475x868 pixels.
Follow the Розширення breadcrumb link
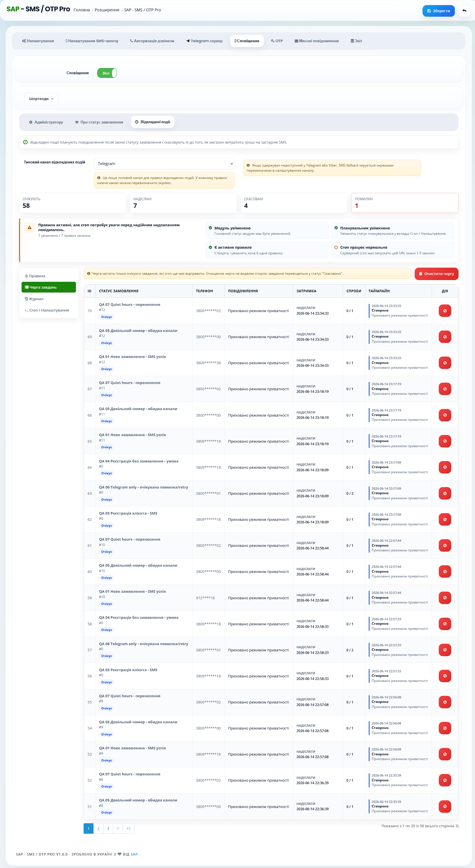point(107,10)
